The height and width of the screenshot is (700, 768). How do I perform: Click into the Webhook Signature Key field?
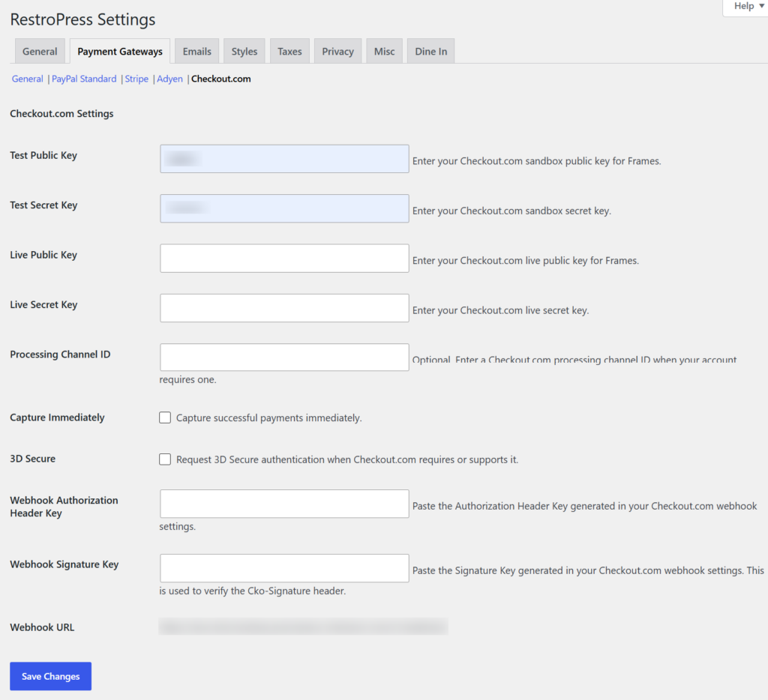[x=284, y=568]
